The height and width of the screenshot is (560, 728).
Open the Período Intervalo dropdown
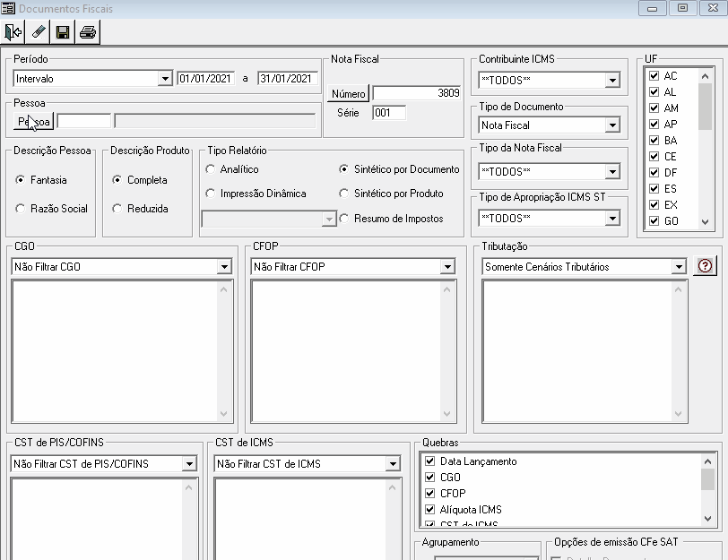coord(165,79)
